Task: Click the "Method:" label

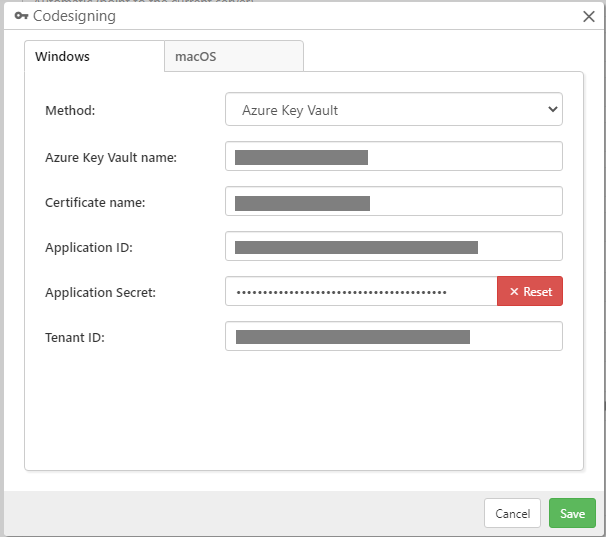Action: click(70, 111)
